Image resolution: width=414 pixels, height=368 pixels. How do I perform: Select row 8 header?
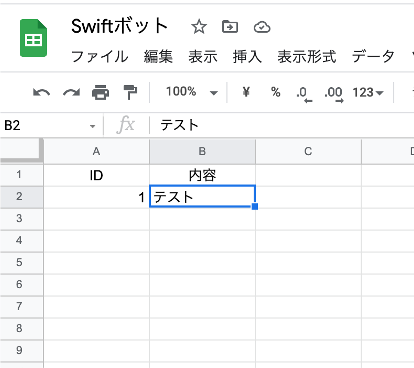22,329
